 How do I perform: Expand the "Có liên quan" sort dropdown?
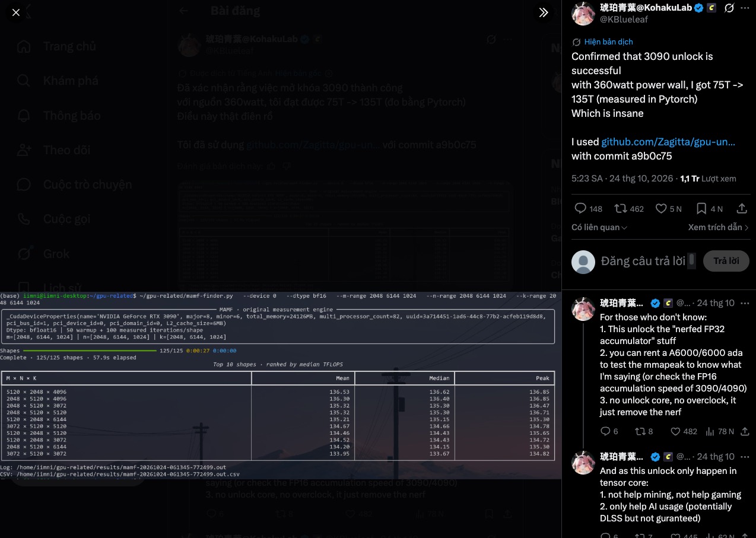coord(599,227)
